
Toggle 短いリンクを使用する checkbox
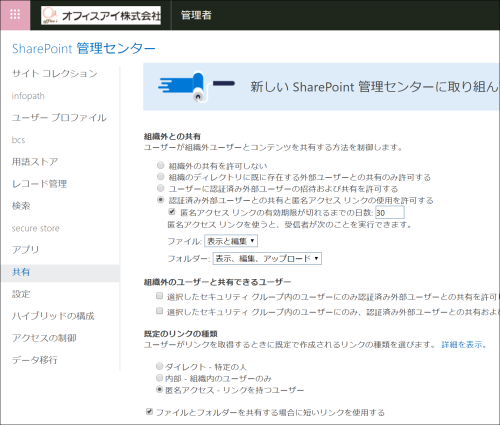(x=149, y=412)
